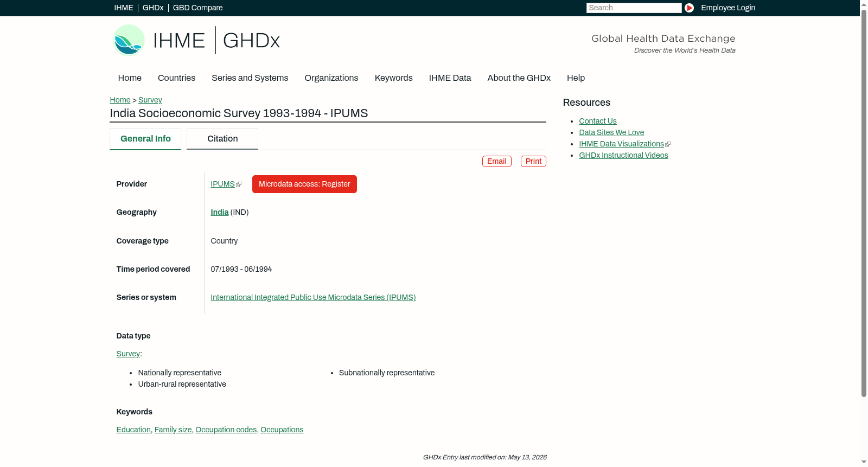Image resolution: width=868 pixels, height=467 pixels.
Task: Open GBD Compare in top bar
Action: click(x=197, y=8)
